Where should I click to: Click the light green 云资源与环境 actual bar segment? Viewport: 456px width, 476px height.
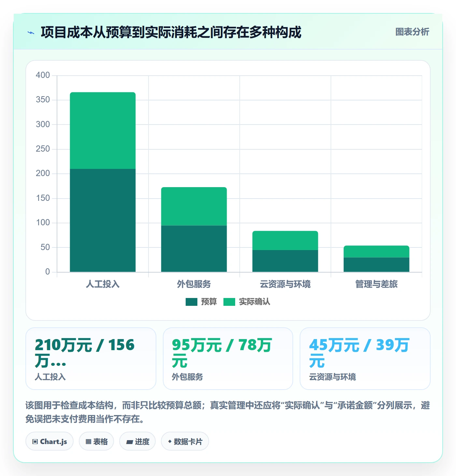click(x=285, y=241)
